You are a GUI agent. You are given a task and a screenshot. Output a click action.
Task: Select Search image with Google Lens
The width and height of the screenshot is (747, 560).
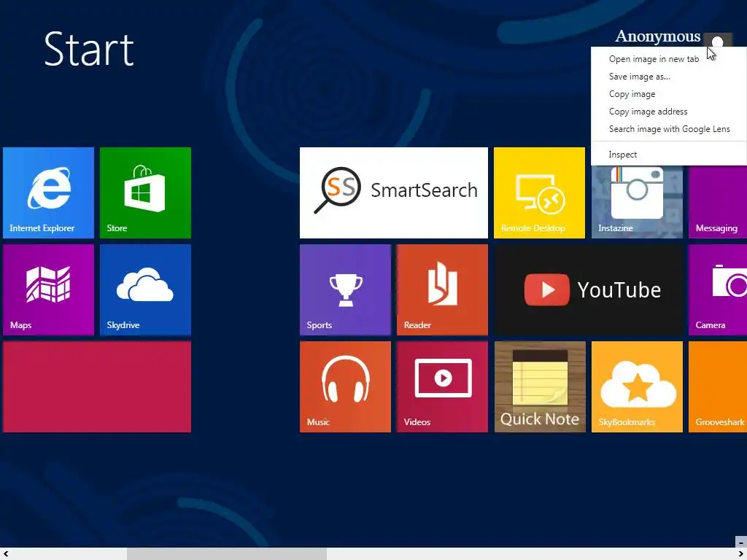point(669,129)
